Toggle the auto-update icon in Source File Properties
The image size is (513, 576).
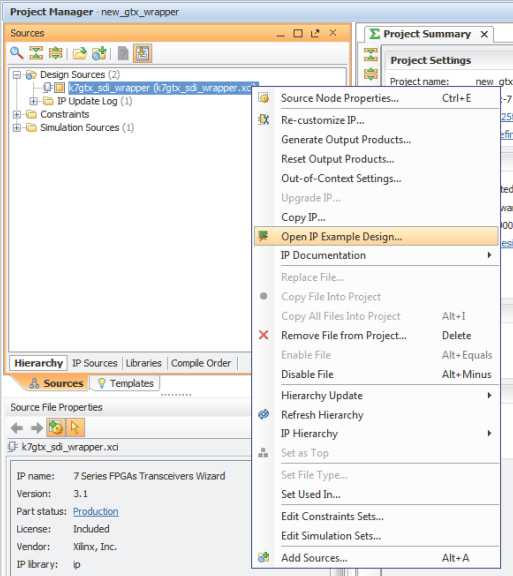click(x=55, y=428)
